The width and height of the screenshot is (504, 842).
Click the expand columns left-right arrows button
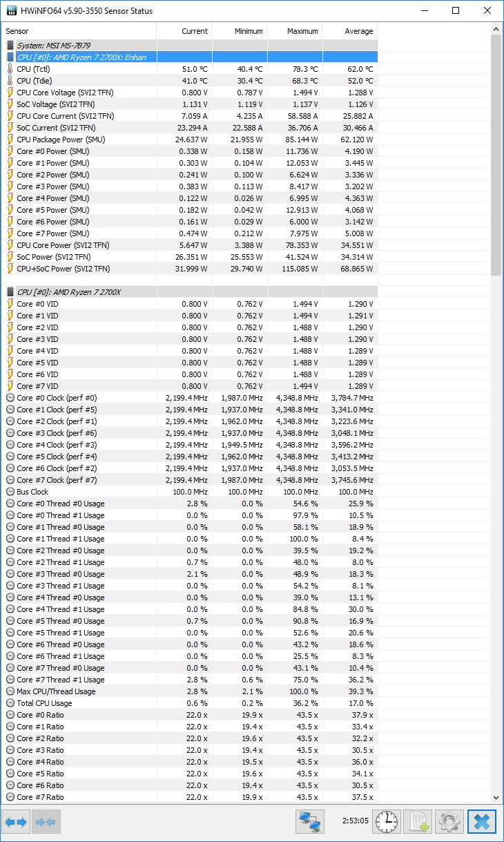(x=15, y=822)
